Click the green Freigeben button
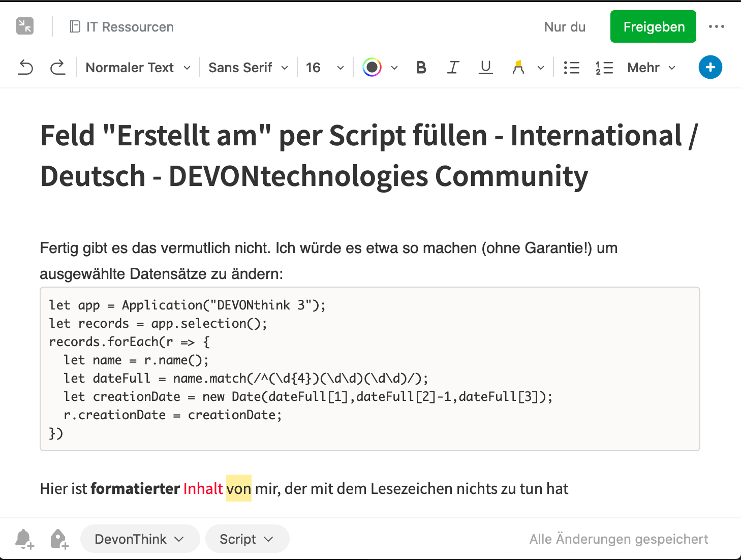The height and width of the screenshot is (560, 741). (x=654, y=26)
